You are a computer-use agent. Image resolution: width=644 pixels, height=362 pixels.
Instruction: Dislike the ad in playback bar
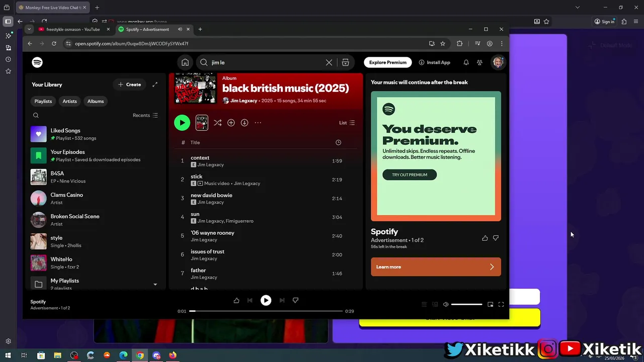click(295, 300)
